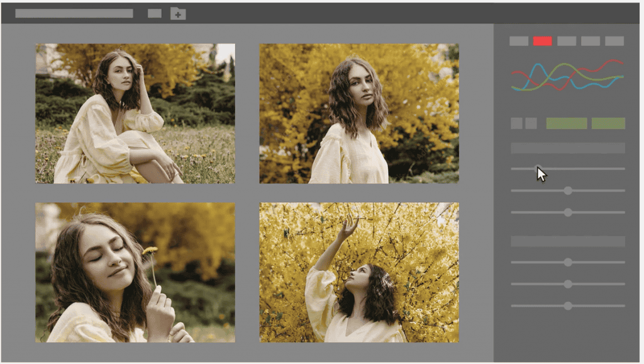Image resolution: width=644 pixels, height=364 pixels.
Task: Select the red highlighted module icon
Action: point(543,41)
